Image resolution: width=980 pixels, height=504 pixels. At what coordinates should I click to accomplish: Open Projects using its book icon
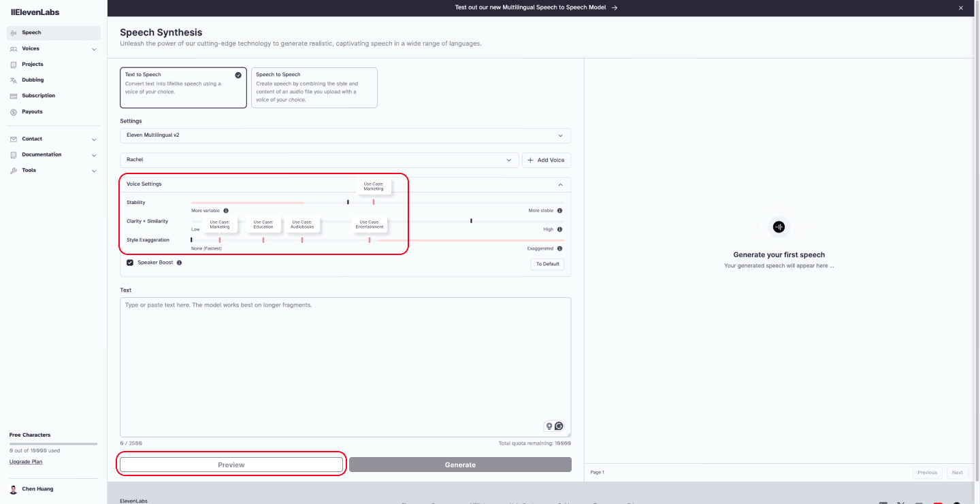tap(14, 65)
